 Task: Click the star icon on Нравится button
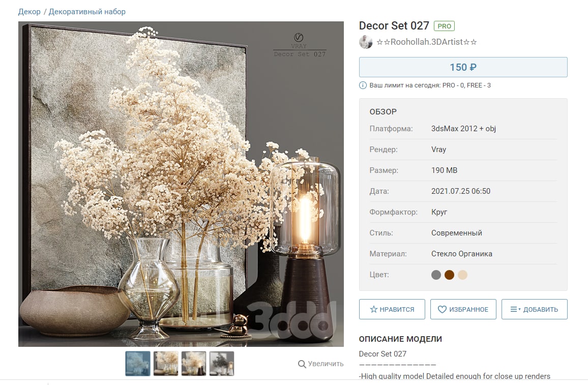pyautogui.click(x=373, y=309)
